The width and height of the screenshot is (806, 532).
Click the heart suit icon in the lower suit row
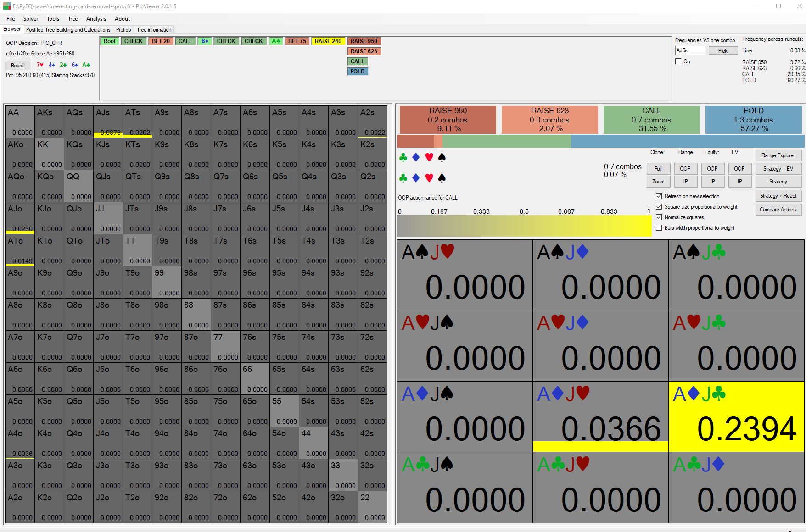pos(429,178)
